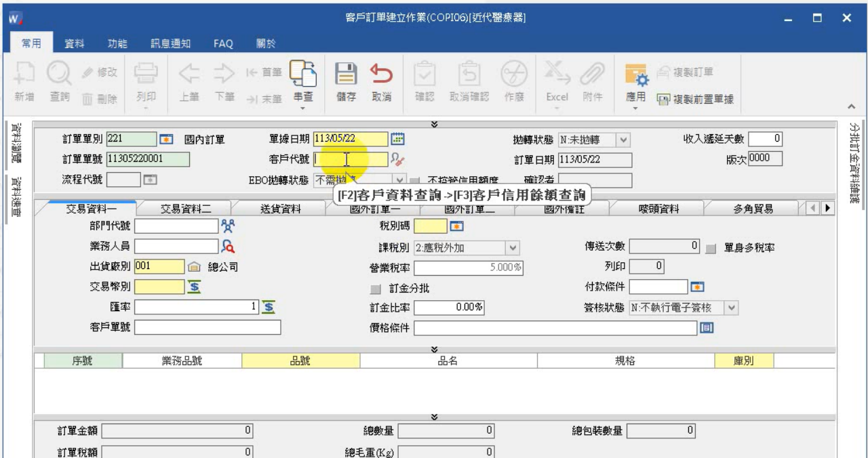Click currency lookup icon beside 交易幣別
Viewport: 868px width, 458px height.
(193, 287)
